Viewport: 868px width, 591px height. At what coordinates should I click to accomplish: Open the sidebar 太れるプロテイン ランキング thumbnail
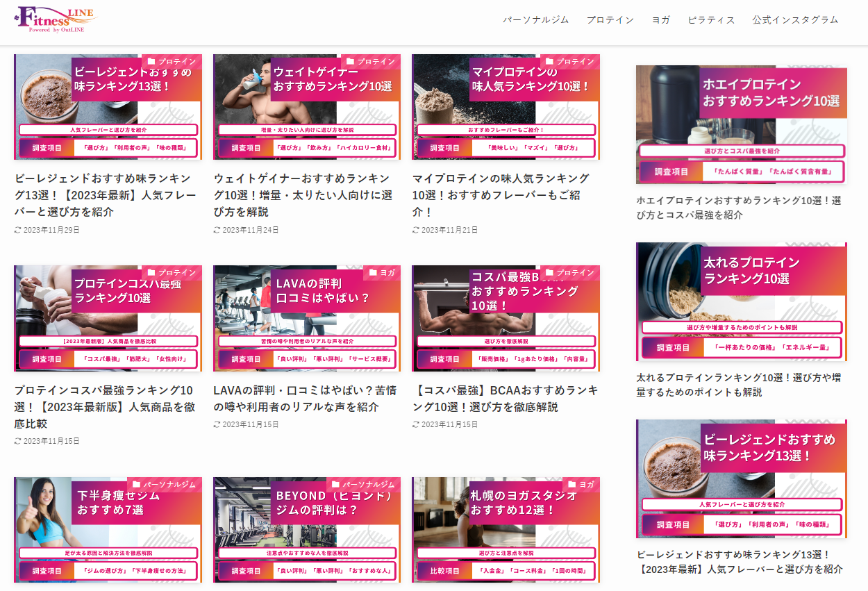742,302
